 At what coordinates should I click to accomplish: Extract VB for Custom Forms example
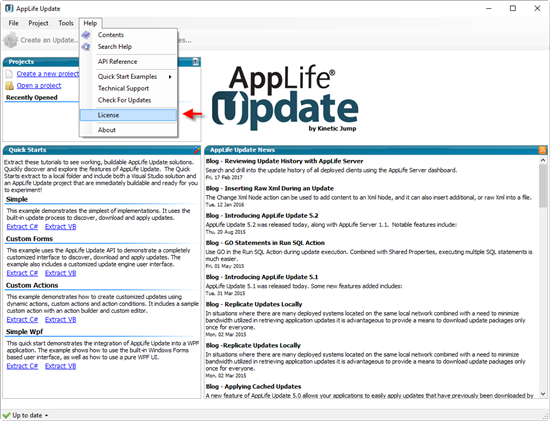tap(60, 273)
